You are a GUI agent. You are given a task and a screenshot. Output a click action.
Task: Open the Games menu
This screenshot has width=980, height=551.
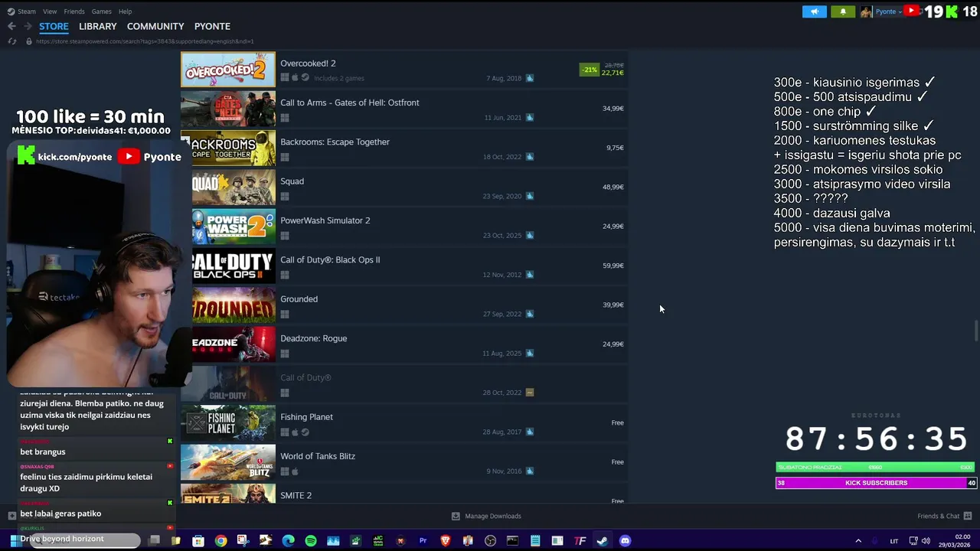tap(101, 11)
